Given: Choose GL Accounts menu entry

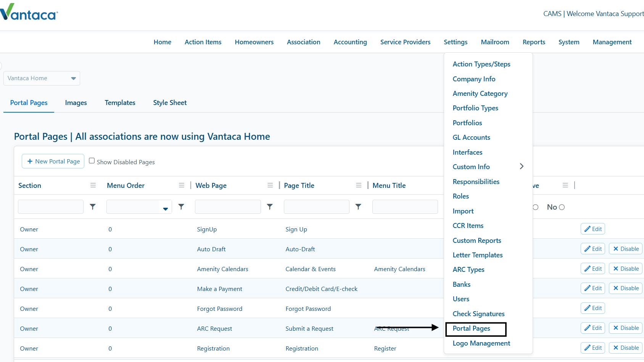Looking at the screenshot, I should coord(471,137).
